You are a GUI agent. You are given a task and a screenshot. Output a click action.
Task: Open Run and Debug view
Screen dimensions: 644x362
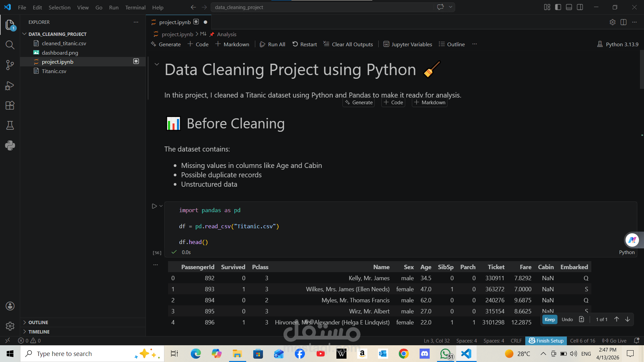(x=10, y=85)
